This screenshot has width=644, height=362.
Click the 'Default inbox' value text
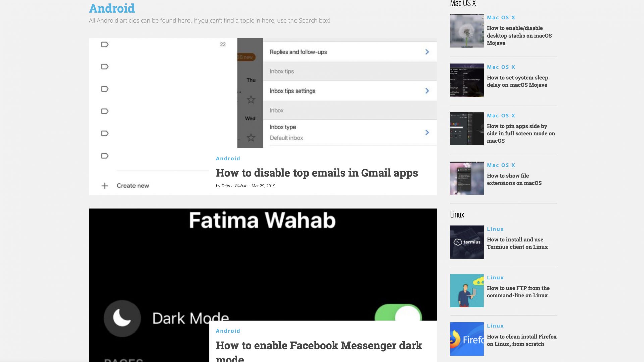point(286,138)
